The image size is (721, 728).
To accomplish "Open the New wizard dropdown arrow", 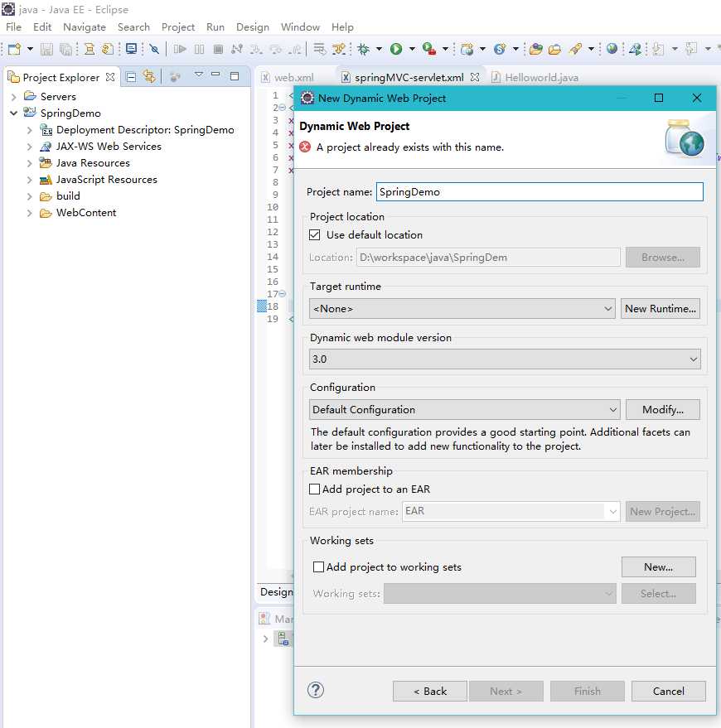I will pyautogui.click(x=30, y=49).
